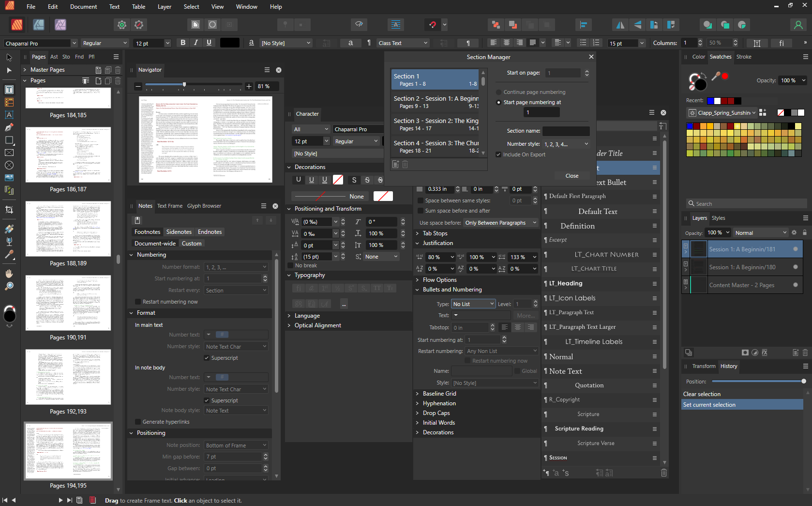Image resolution: width=812 pixels, height=506 pixels.
Task: Toggle the Show Special Characters pilcrow icon
Action: (x=467, y=43)
